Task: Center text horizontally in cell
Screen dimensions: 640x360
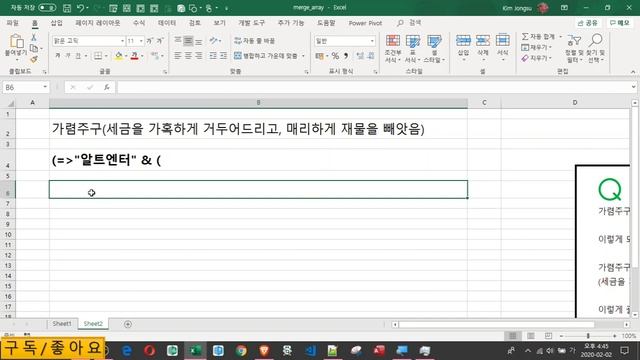Action: [188, 56]
